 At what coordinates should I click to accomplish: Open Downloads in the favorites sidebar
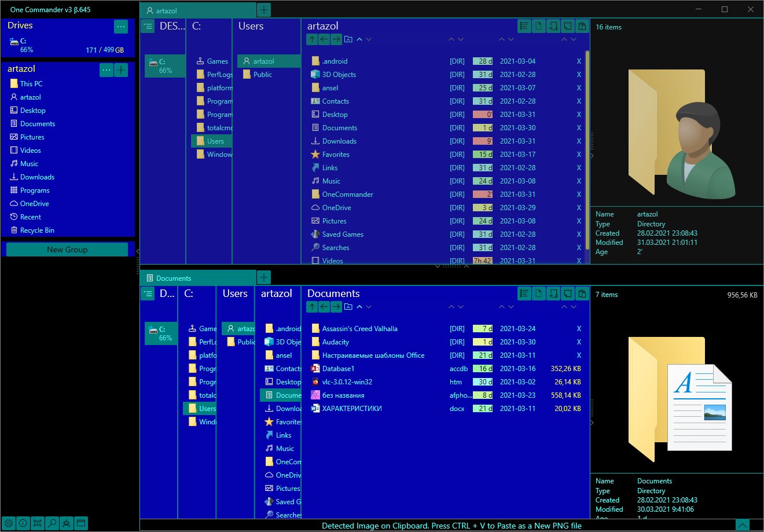pos(37,177)
